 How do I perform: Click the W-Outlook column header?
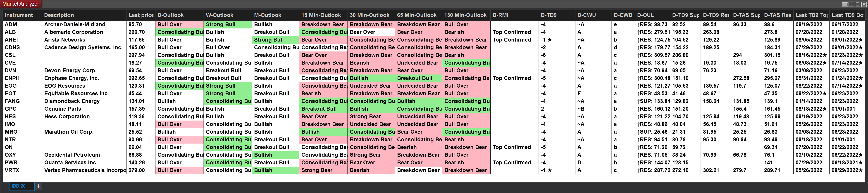click(227, 15)
